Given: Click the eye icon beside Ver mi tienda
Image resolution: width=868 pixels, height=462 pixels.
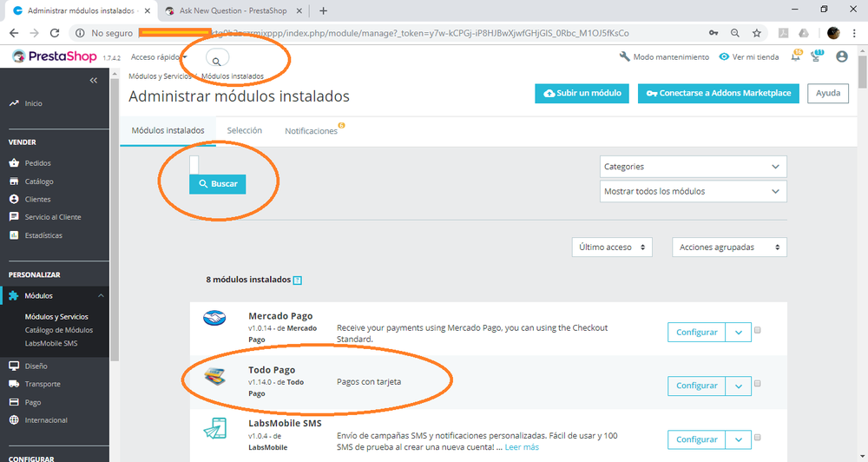Looking at the screenshot, I should (x=724, y=56).
